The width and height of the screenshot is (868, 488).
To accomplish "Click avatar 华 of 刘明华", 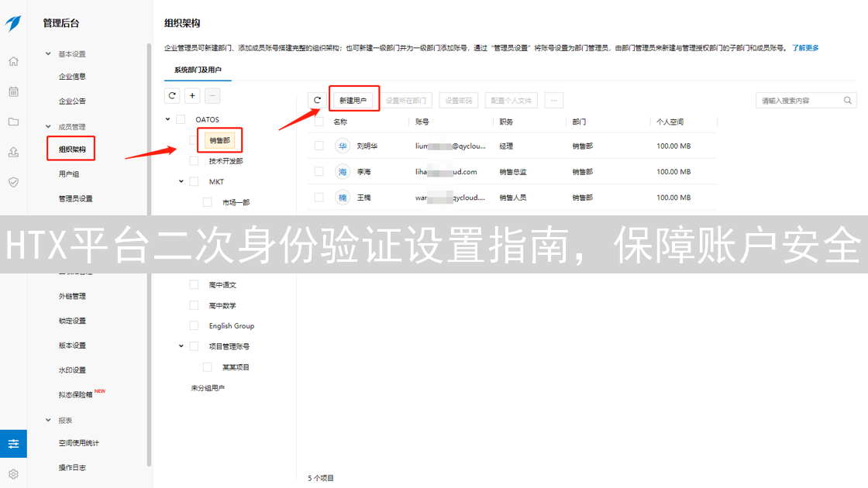I will tap(343, 146).
